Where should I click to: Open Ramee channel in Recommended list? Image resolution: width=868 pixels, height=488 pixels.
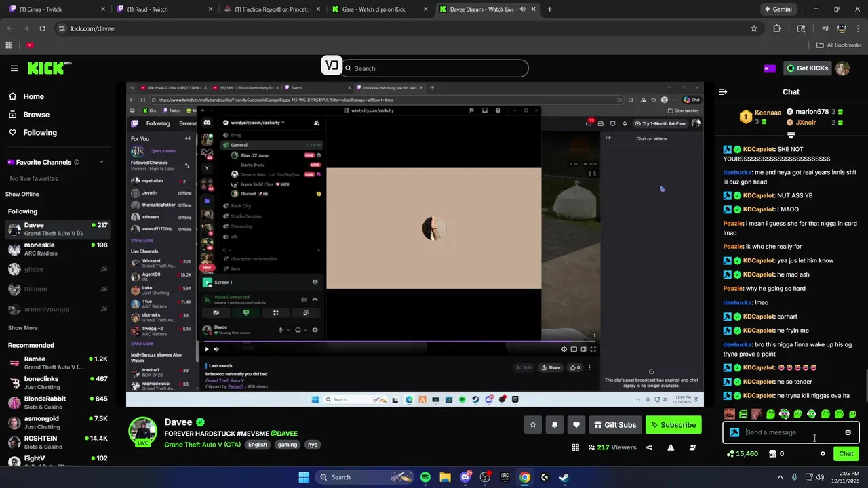(56, 363)
